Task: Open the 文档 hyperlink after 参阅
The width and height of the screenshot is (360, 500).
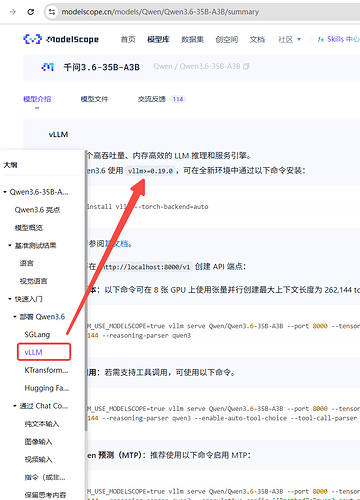Action: 117,244
